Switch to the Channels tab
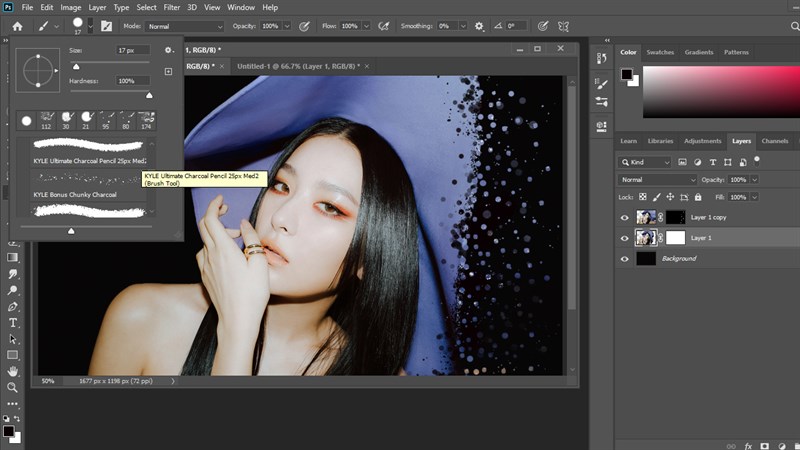 [x=774, y=141]
